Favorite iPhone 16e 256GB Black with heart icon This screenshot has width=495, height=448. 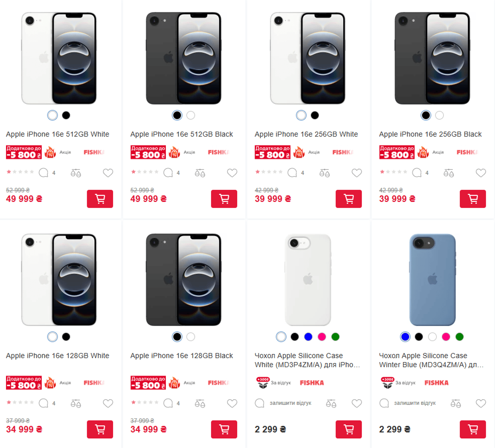(481, 173)
